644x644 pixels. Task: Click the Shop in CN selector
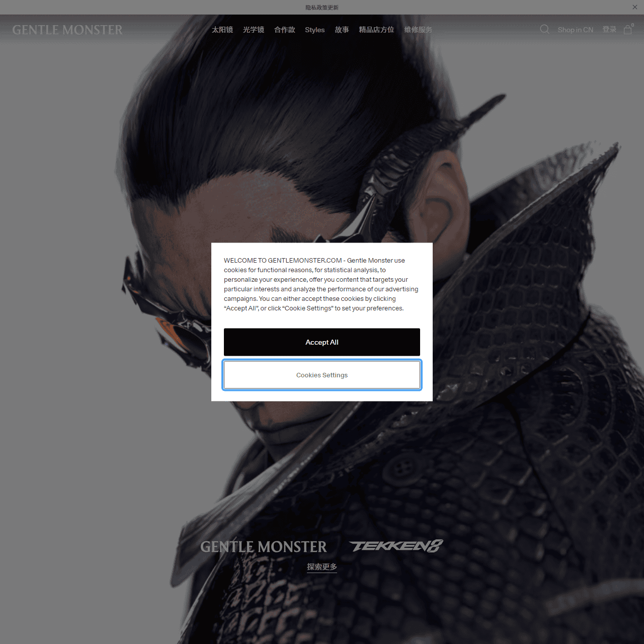pos(576,30)
